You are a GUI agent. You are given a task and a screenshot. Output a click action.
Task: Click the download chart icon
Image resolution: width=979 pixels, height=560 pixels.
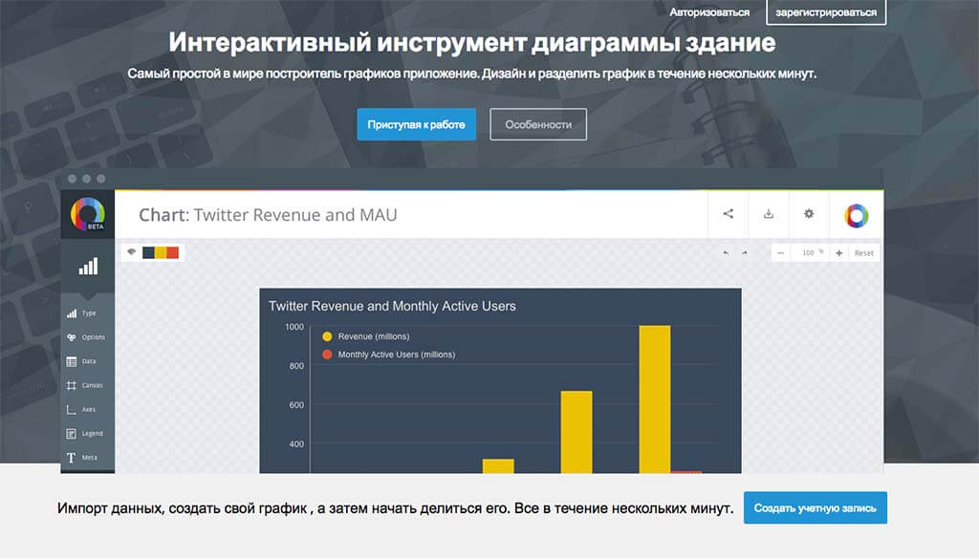click(x=768, y=214)
